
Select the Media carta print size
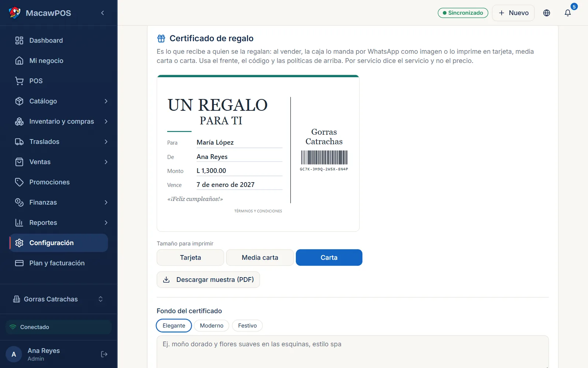(260, 258)
